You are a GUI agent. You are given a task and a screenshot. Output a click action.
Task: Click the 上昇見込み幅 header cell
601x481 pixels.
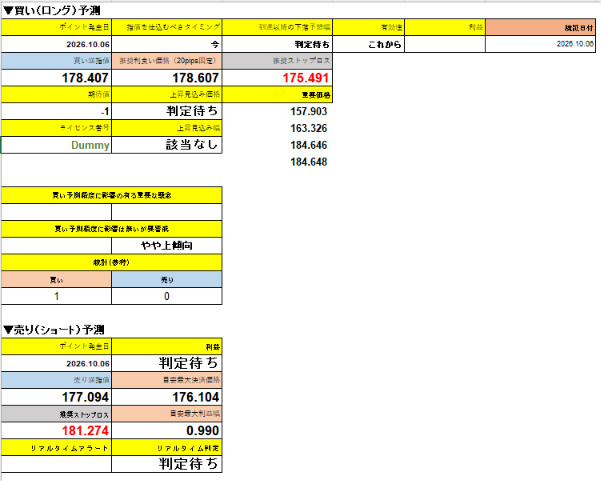167,128
